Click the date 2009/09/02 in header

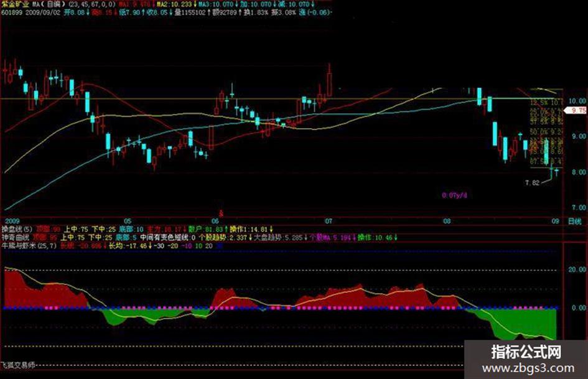click(43, 12)
